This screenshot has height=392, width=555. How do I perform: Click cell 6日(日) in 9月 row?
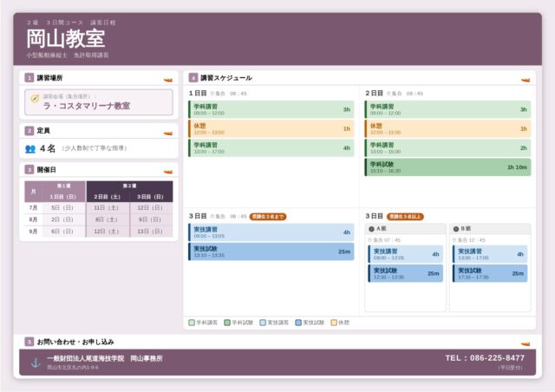pos(62,232)
